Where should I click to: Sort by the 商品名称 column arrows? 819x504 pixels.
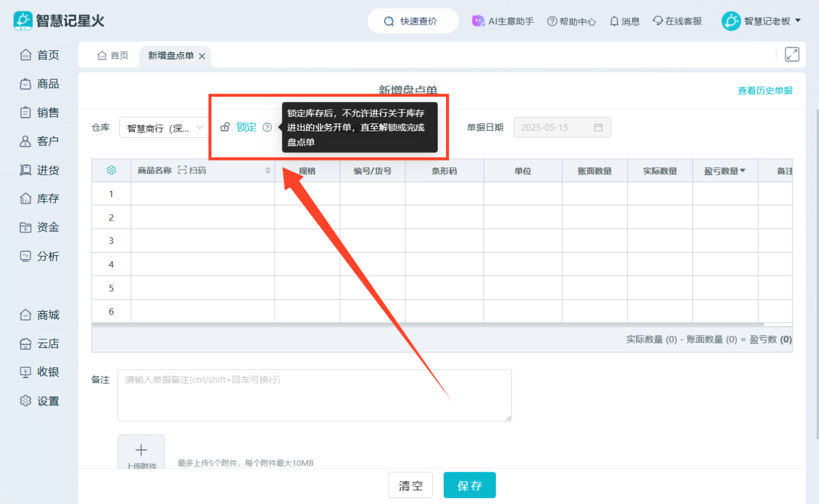(x=267, y=171)
